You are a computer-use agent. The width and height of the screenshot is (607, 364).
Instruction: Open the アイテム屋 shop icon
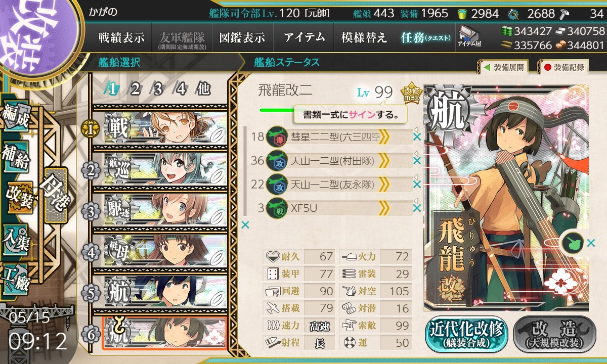[469, 36]
